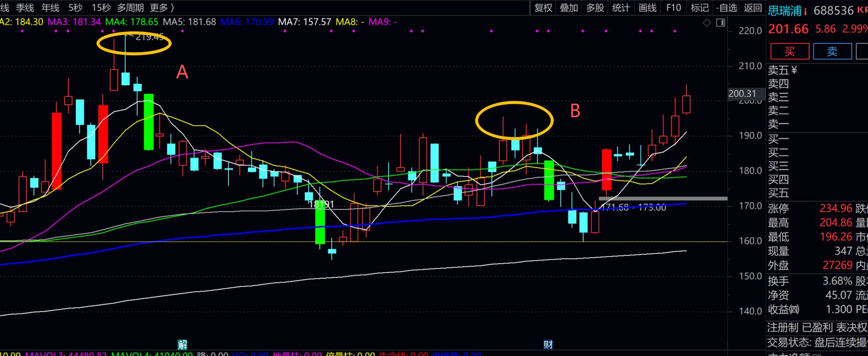The width and height of the screenshot is (868, 356).
Task: Click the ¥ icon next to 卖五
Action: tap(794, 70)
